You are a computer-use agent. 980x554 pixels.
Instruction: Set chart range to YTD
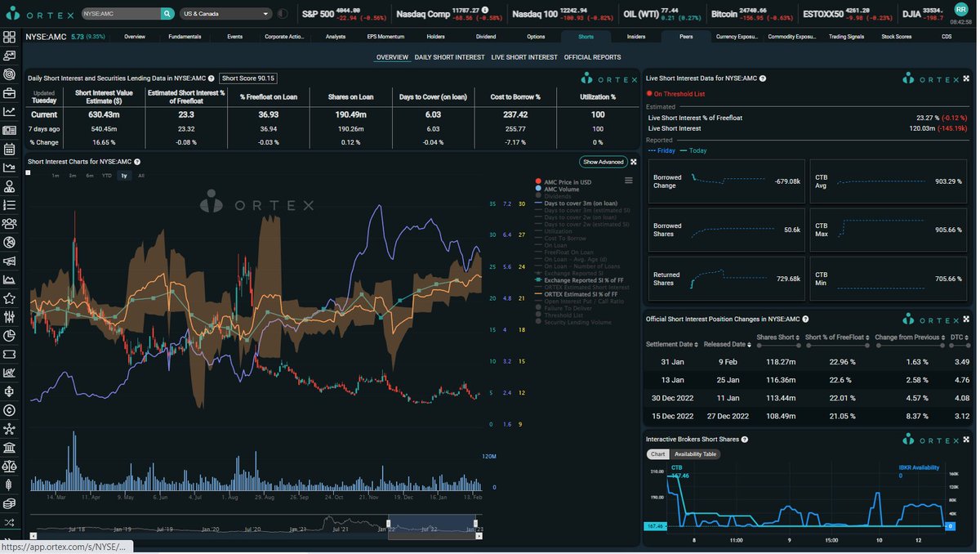[107, 176]
